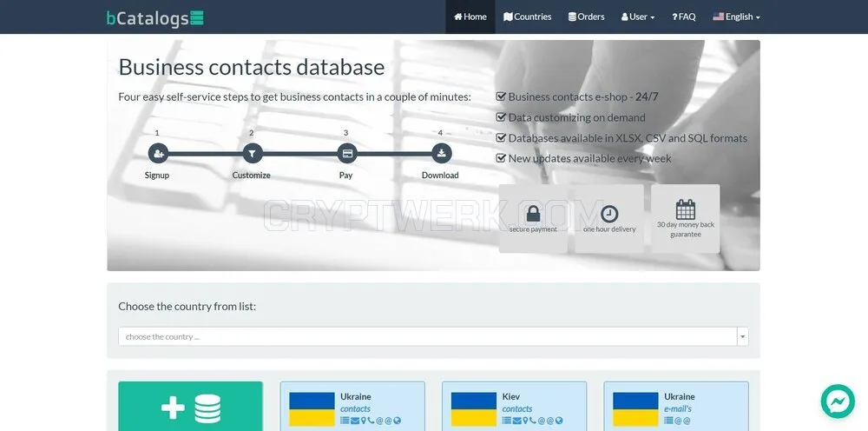Click the one hour delivery clock icon
This screenshot has width=868, height=431.
point(609,214)
